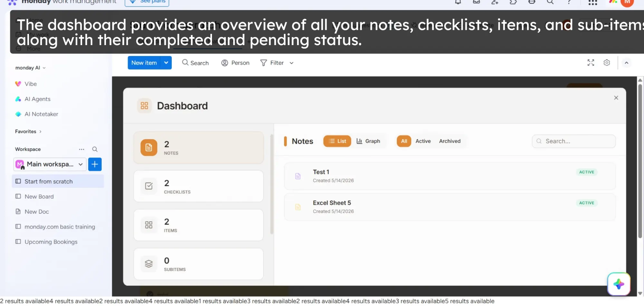This screenshot has height=306, width=644.
Task: Open the Person filter
Action: click(x=235, y=63)
